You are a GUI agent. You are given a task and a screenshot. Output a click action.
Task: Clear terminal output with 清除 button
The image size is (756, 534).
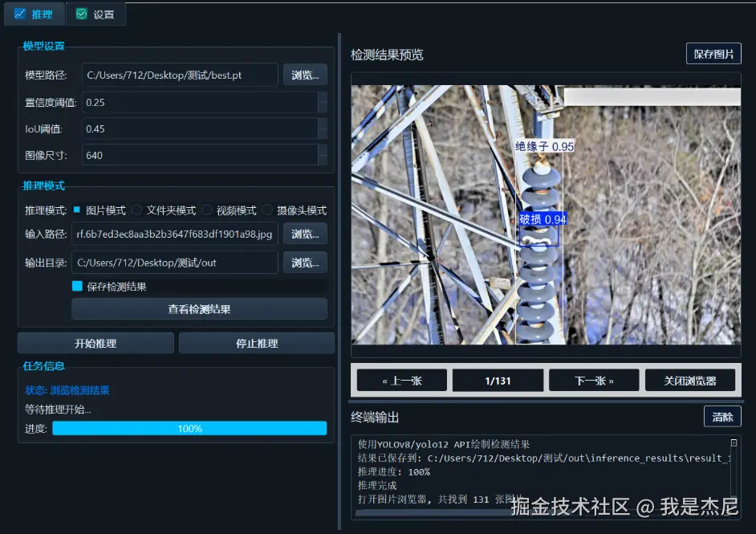[721, 416]
